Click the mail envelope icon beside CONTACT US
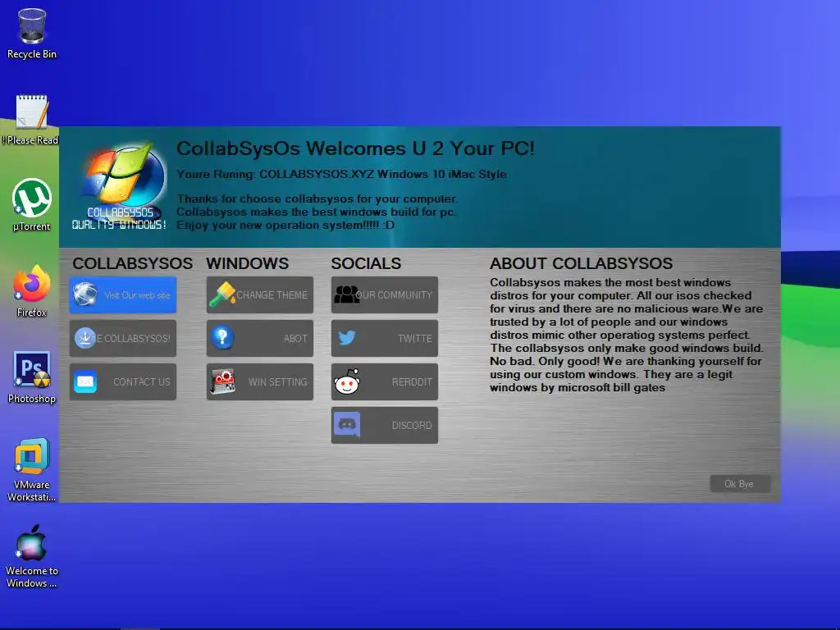The height and width of the screenshot is (630, 840). [x=85, y=381]
